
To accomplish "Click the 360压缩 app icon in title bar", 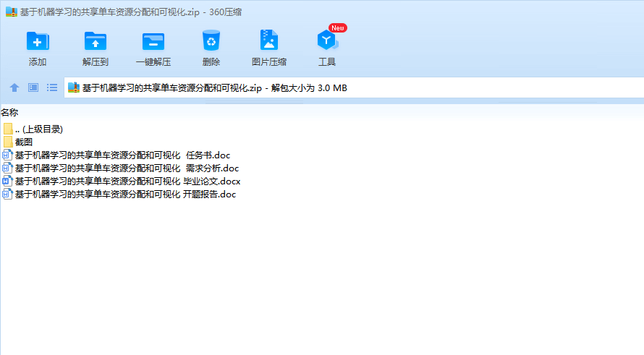I will tap(11, 12).
